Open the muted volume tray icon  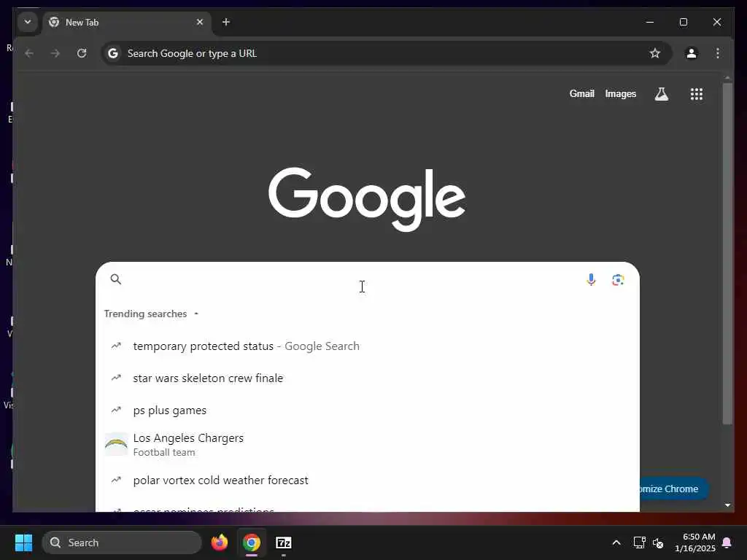pyautogui.click(x=659, y=542)
